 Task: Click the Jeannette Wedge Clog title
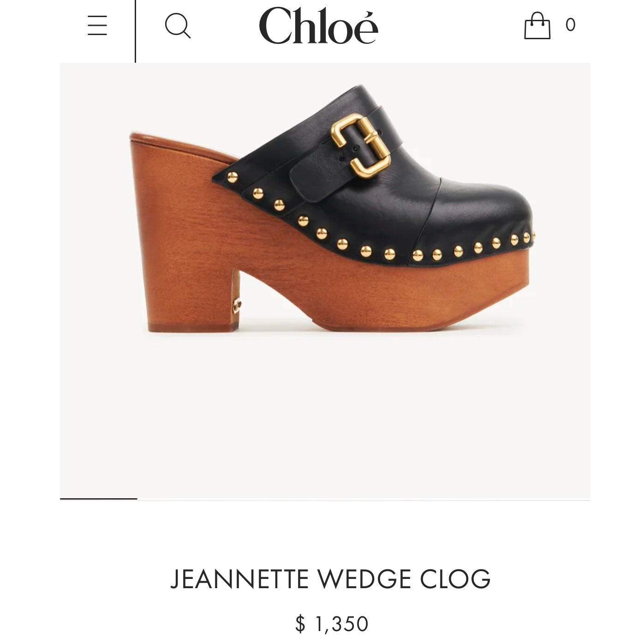tap(330, 579)
